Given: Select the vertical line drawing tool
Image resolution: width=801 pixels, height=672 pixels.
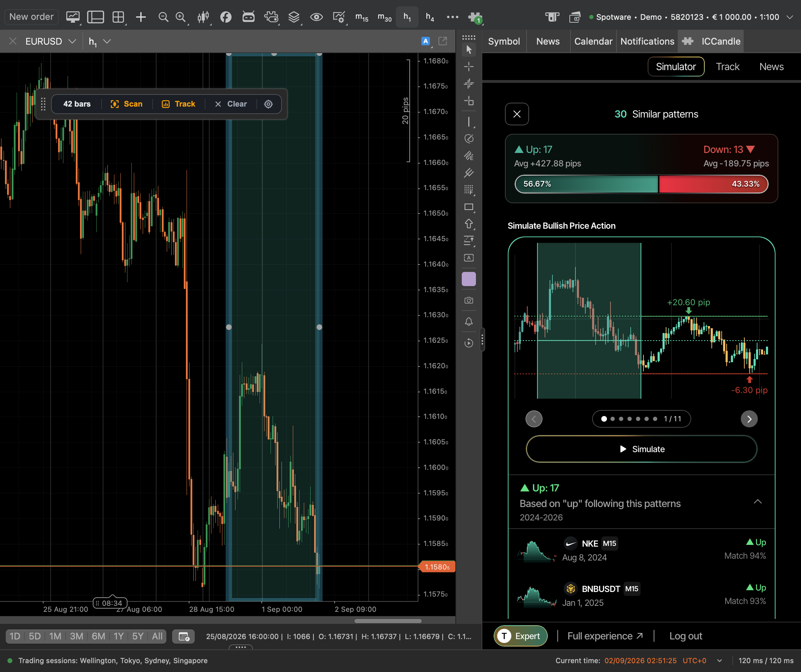Looking at the screenshot, I should click(x=469, y=122).
